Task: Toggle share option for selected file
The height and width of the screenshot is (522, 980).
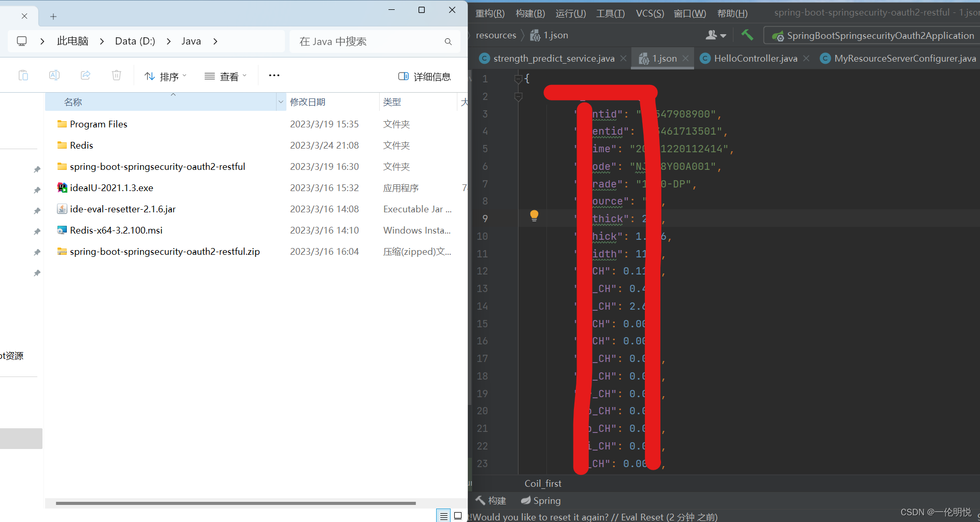Action: [x=85, y=75]
